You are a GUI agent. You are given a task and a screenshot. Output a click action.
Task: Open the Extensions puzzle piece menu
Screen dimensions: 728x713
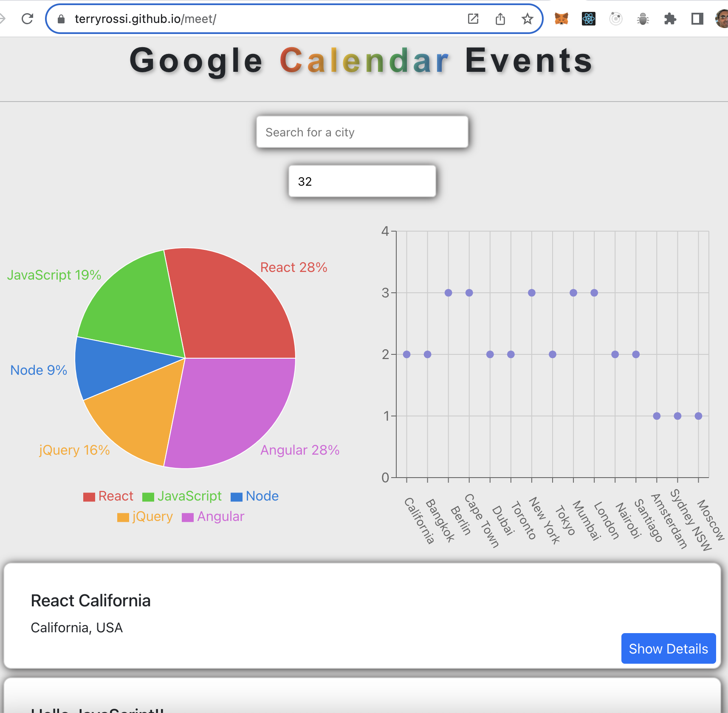tap(670, 19)
